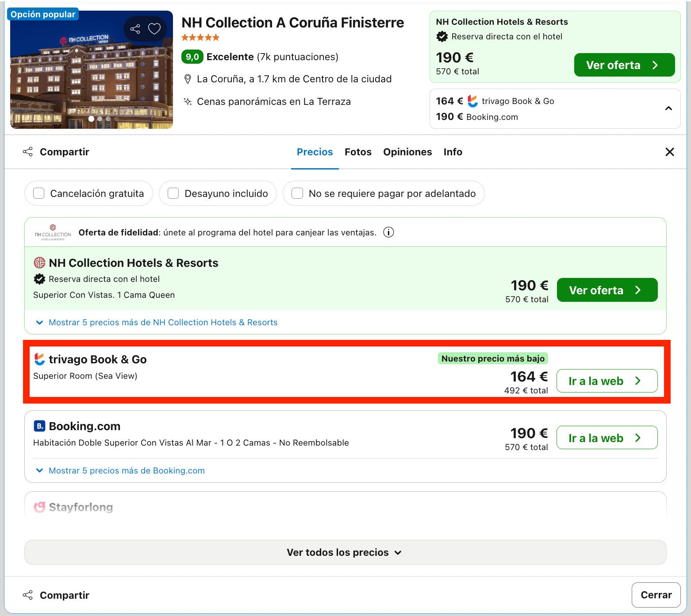Select the third photo carousel dot

108,119
